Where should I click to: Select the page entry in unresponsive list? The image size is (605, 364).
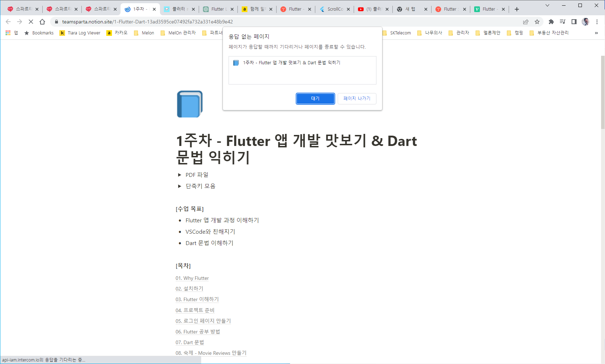302,63
